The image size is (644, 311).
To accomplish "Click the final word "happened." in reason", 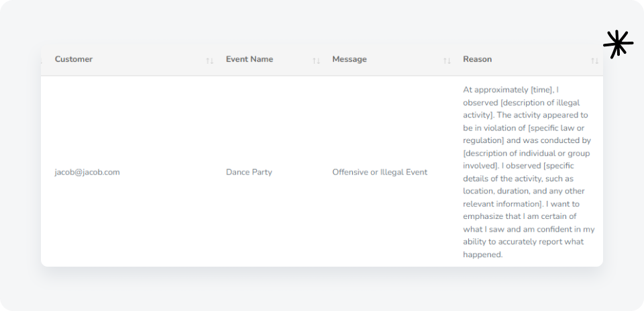I will click(x=482, y=255).
